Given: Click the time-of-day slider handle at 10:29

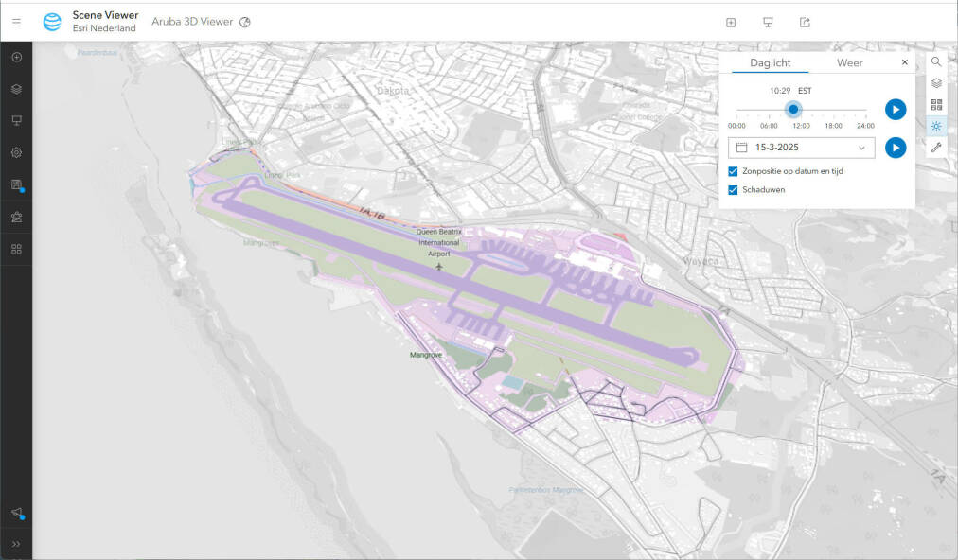Looking at the screenshot, I should coord(793,109).
